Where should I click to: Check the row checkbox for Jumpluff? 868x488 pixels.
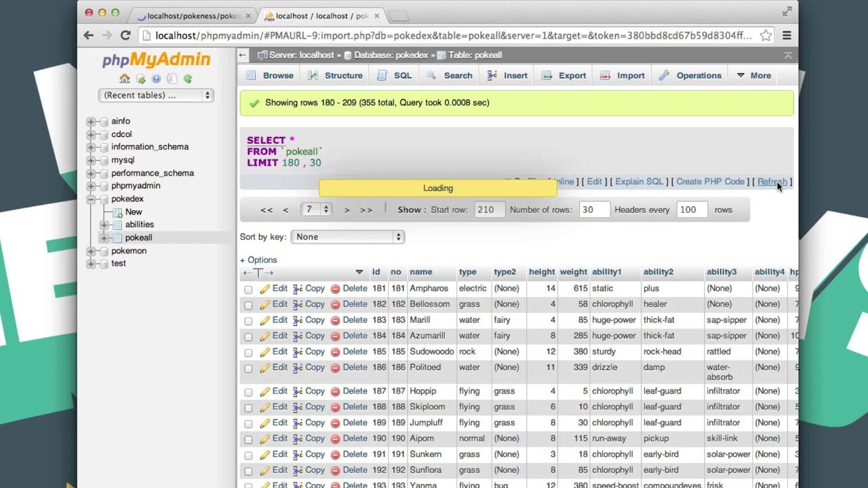pos(248,424)
